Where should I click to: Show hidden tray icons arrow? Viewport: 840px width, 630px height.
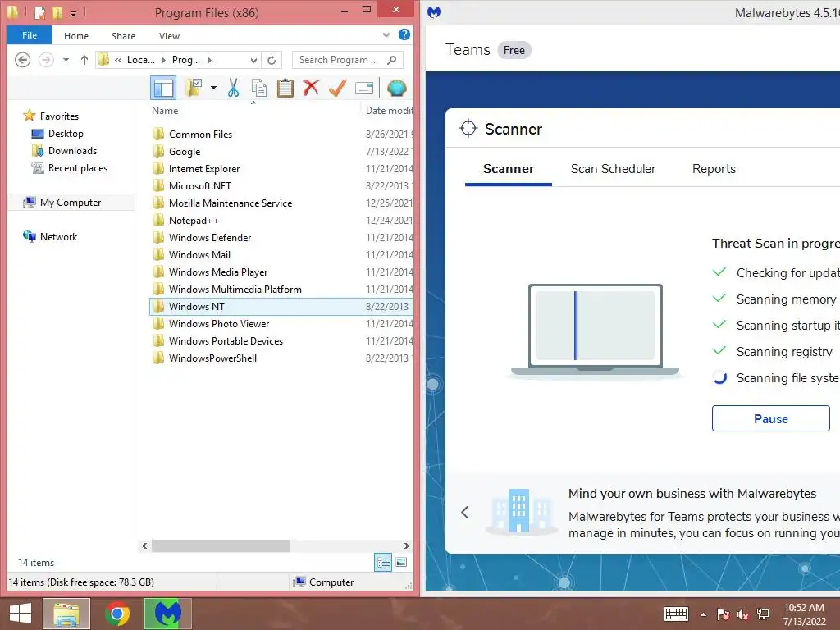(x=703, y=614)
